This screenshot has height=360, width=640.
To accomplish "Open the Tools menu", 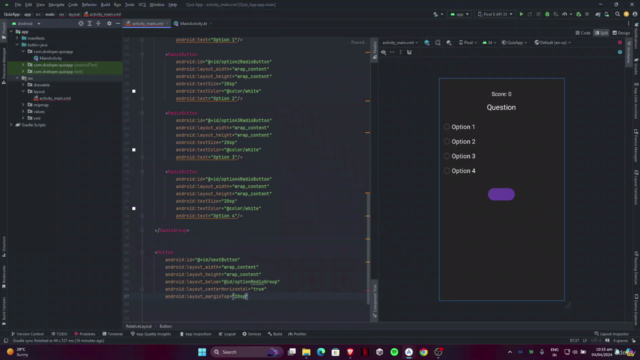I will click(x=129, y=5).
